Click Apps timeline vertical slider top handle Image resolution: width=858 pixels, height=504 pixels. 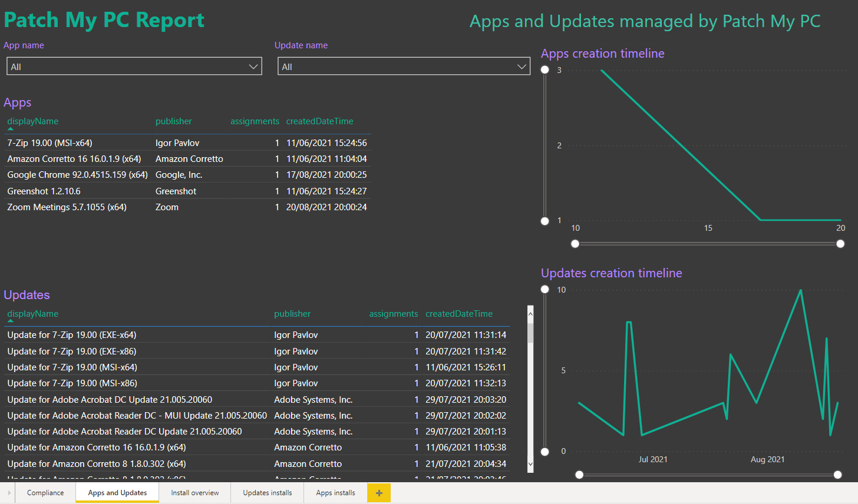pyautogui.click(x=545, y=69)
